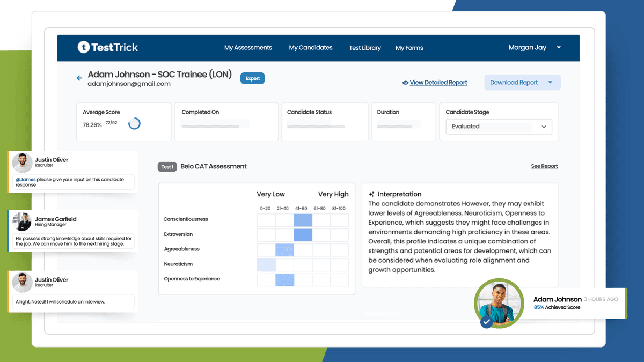The image size is (644, 362).
Task: Click the TestTrick logo icon
Action: point(85,47)
